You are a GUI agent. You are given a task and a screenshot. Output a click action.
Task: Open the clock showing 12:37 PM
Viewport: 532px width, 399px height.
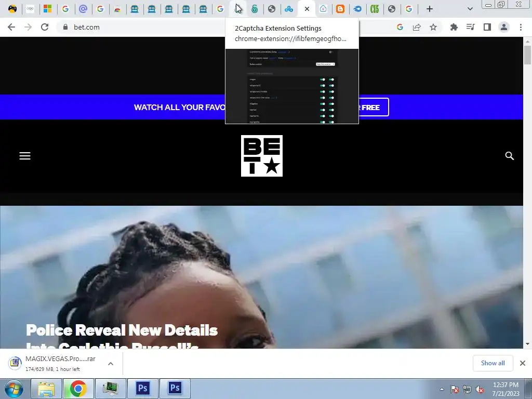coord(506,389)
